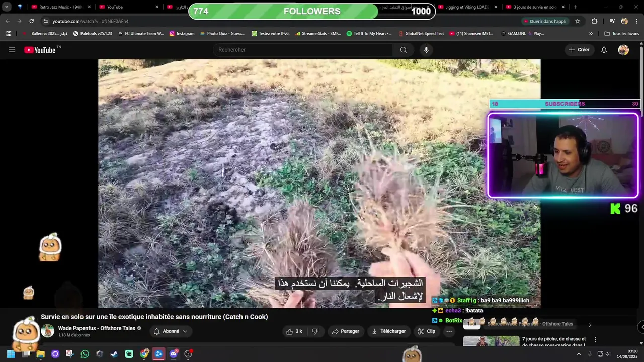Open a new Chrome tab
Viewport: 644px width, 362px height.
point(575,7)
